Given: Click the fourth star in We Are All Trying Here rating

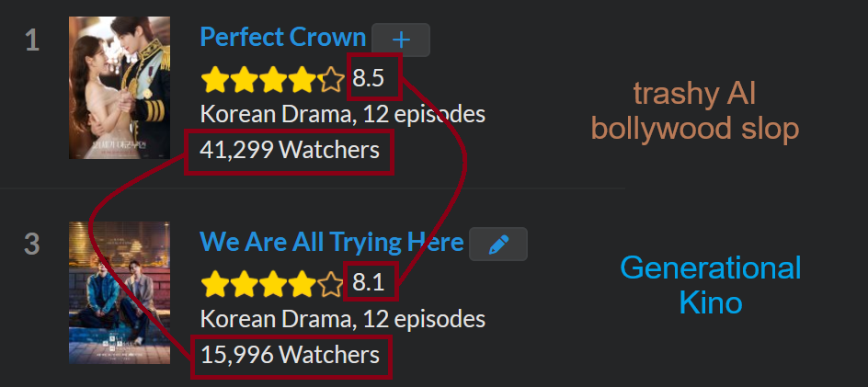Looking at the screenshot, I should click(x=302, y=284).
